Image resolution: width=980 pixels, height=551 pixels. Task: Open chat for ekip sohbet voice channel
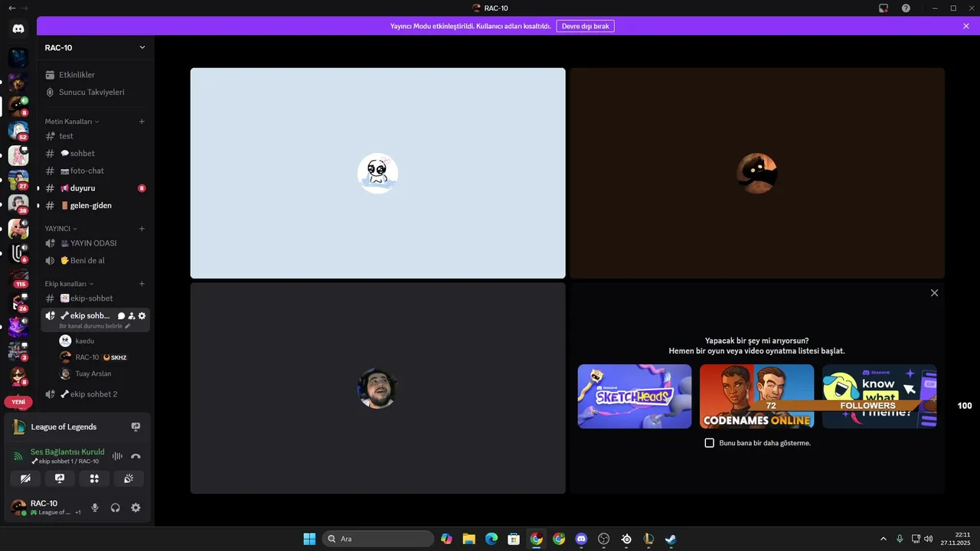coord(121,316)
